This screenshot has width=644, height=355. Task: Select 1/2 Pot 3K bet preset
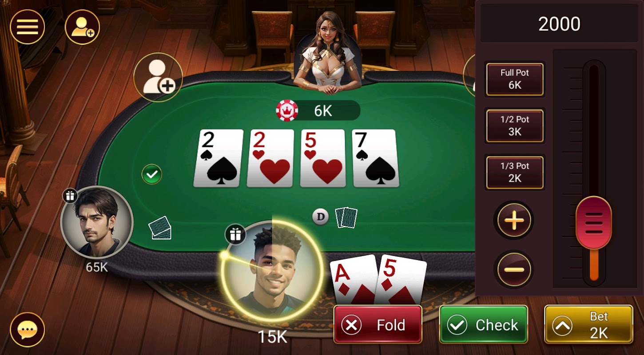pos(515,126)
